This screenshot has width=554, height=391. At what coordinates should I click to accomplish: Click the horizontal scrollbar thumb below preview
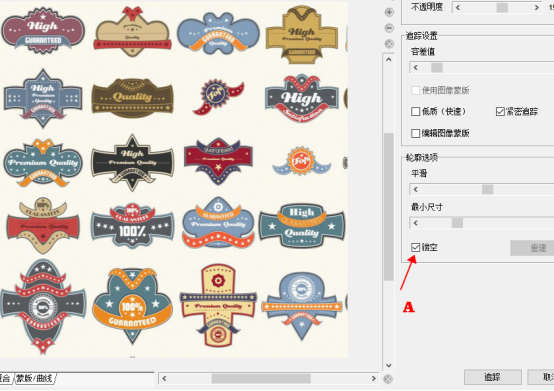click(261, 379)
